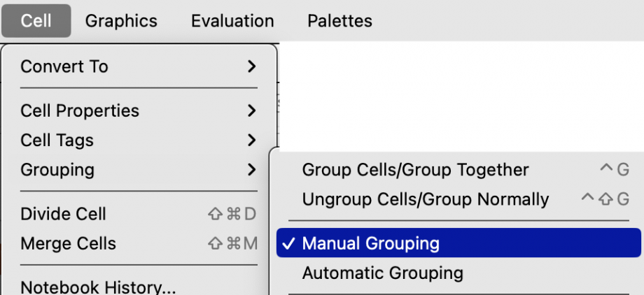
Task: Click the checkmark beside Manual Grouping
Action: point(289,243)
